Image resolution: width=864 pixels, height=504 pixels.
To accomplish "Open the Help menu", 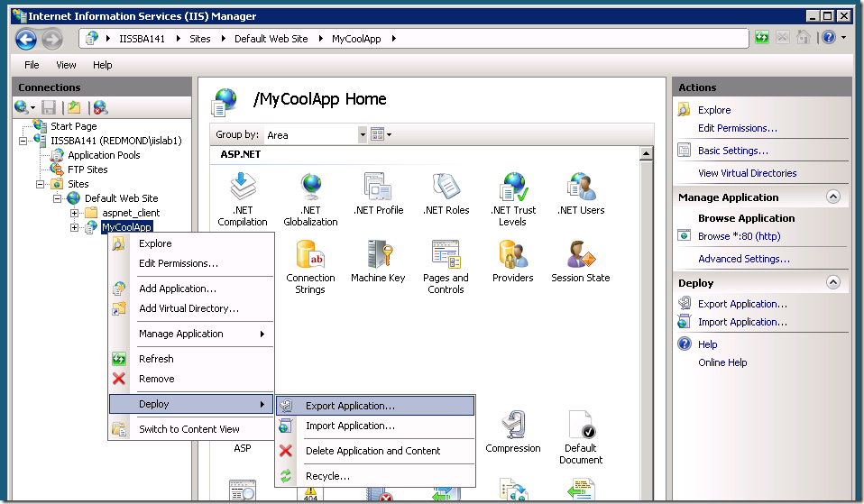I will tap(103, 65).
